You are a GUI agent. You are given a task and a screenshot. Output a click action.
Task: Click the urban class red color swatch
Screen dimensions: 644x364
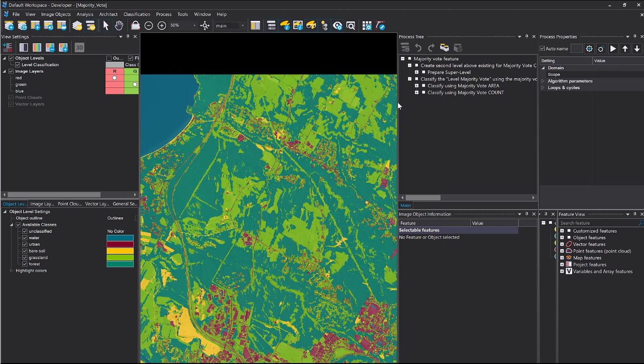[120, 244]
